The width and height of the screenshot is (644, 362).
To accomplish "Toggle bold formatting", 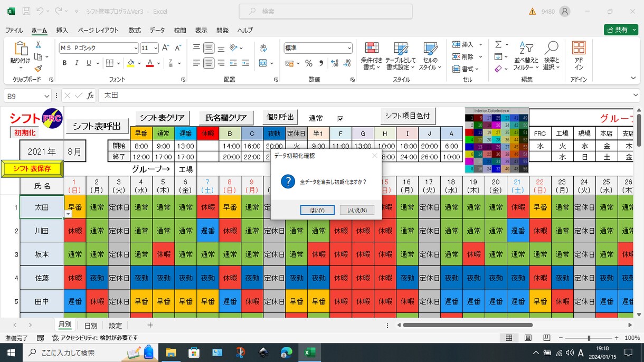I will (64, 63).
